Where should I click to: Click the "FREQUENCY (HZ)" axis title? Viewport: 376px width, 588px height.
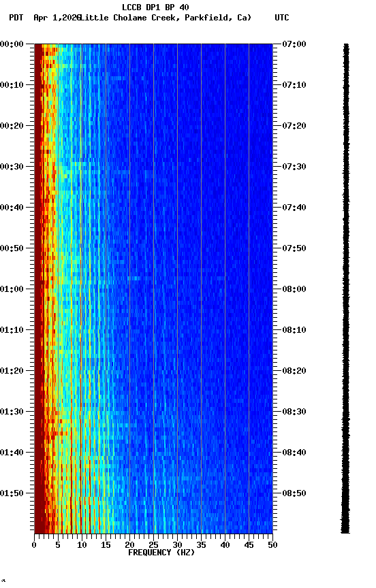(161, 553)
